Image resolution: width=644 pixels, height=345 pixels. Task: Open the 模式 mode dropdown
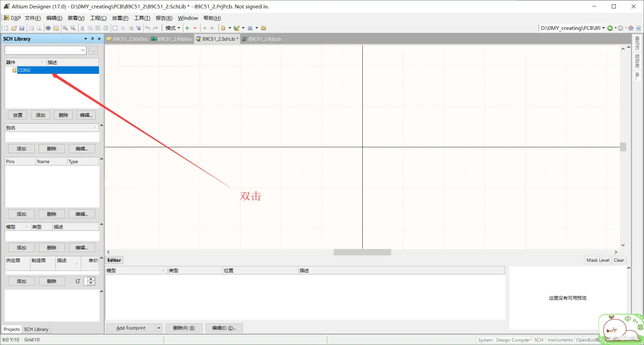tap(172, 28)
